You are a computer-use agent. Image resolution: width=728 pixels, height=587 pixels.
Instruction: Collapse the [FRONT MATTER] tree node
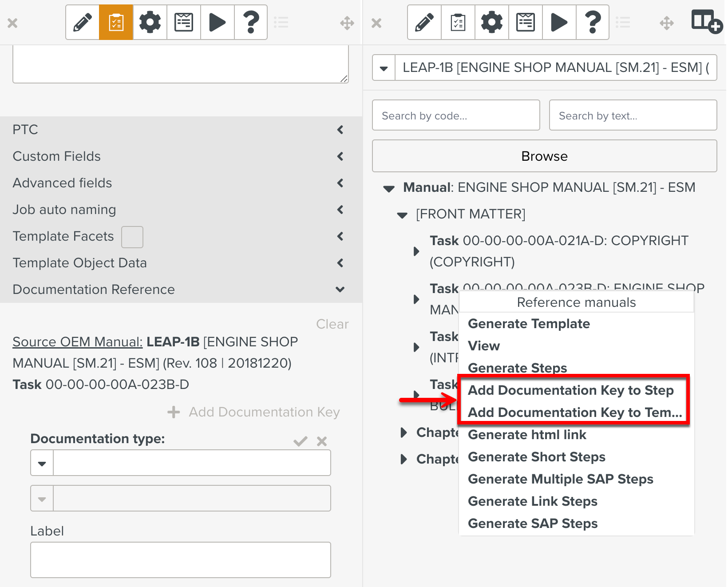(x=402, y=215)
